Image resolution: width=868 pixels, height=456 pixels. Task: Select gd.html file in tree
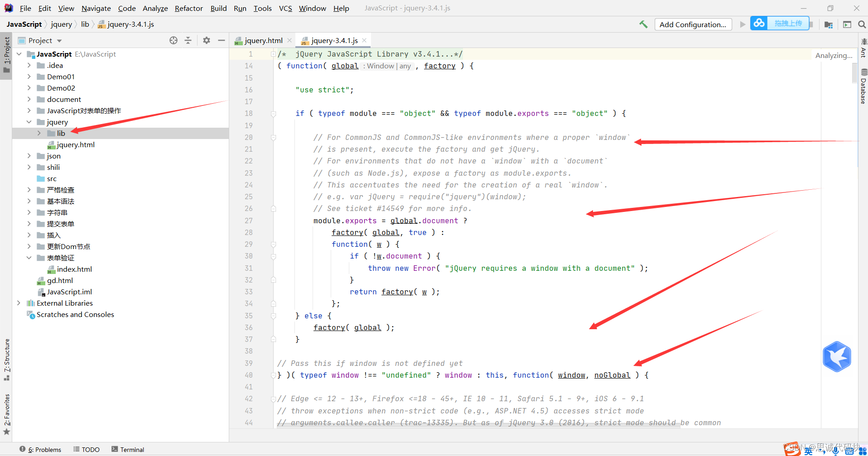[x=55, y=280]
